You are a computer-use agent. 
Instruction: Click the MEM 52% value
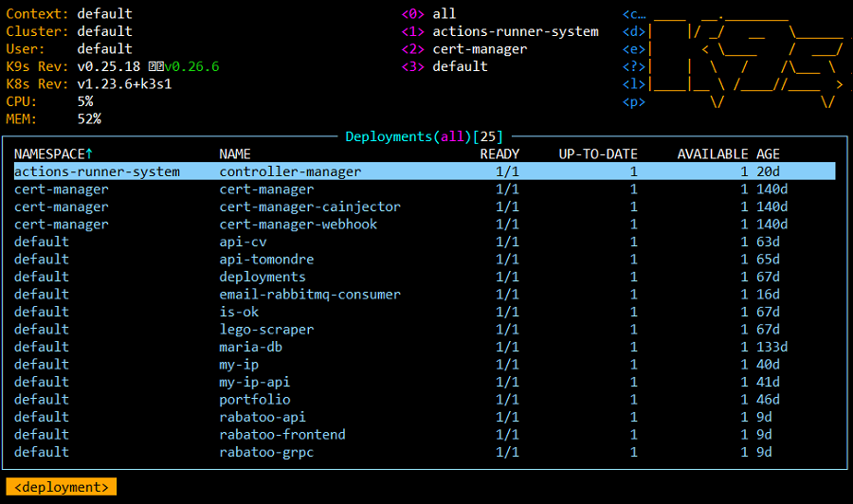[89, 119]
